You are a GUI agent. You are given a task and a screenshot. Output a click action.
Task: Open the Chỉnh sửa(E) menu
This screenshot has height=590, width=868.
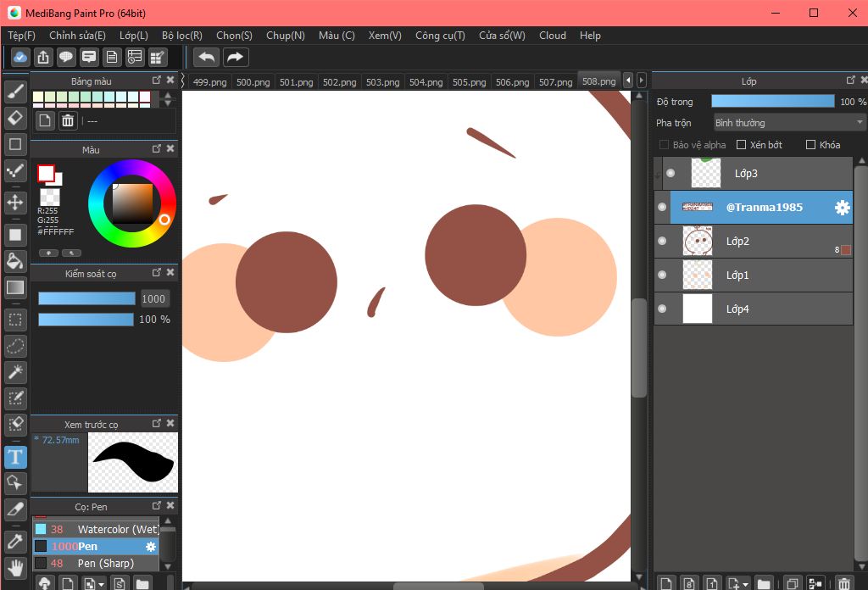pyautogui.click(x=77, y=36)
